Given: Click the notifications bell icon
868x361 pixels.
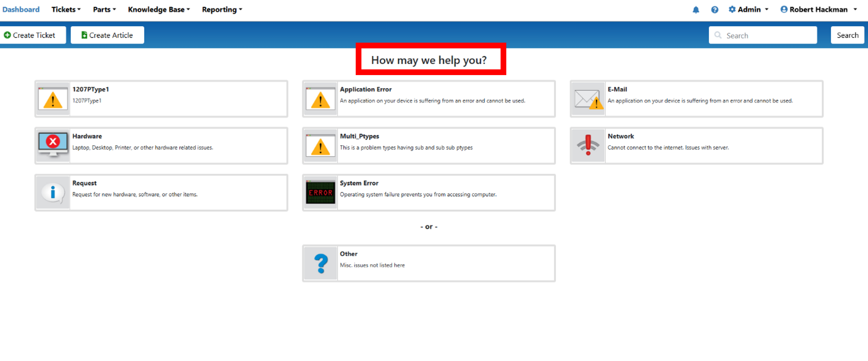Looking at the screenshot, I should [x=696, y=10].
